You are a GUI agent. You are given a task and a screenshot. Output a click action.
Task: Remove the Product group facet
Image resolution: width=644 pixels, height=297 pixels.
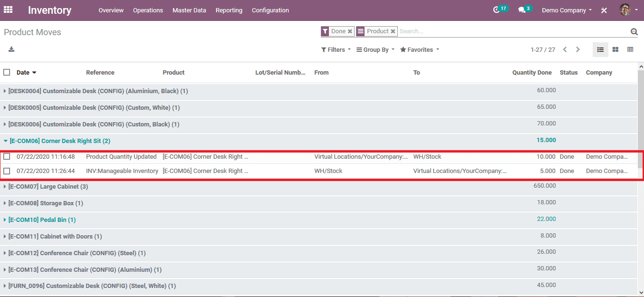[393, 31]
